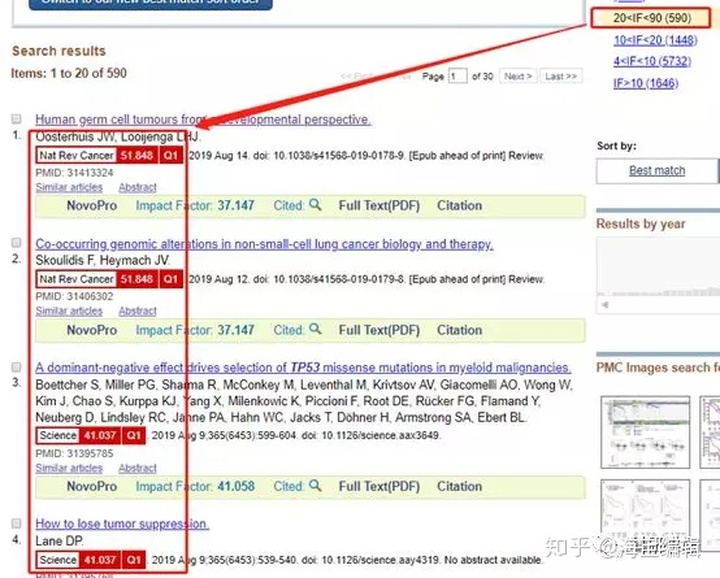The width and height of the screenshot is (720, 578).
Task: Click Science journal badge on third result
Action: pos(58,435)
